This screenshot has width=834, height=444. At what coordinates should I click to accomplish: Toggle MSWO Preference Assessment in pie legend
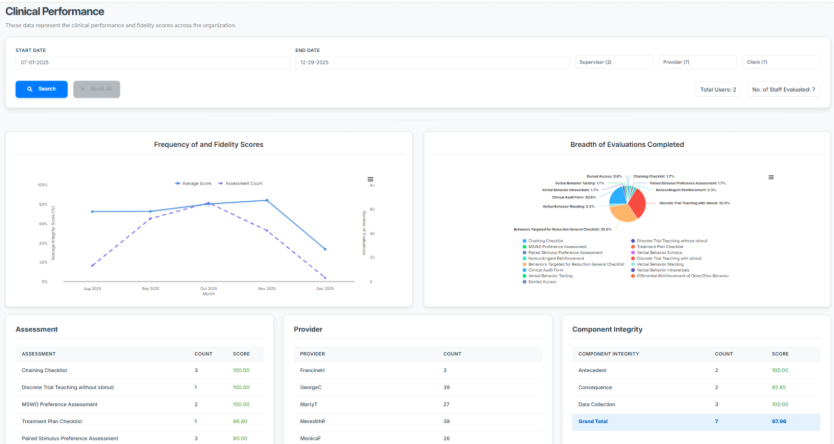point(554,247)
